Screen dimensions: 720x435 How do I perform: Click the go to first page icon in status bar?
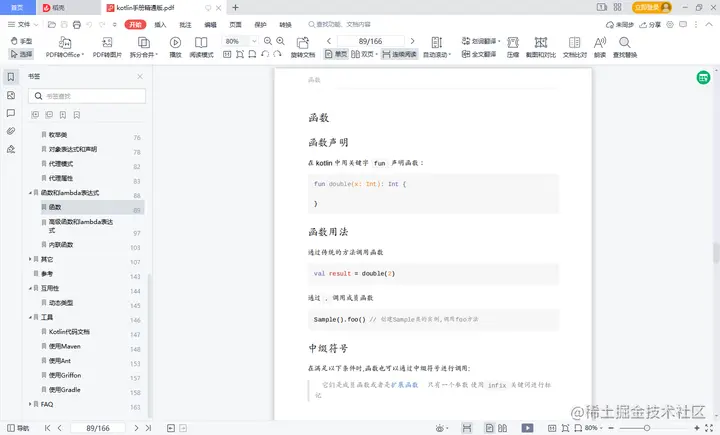(x=48, y=428)
